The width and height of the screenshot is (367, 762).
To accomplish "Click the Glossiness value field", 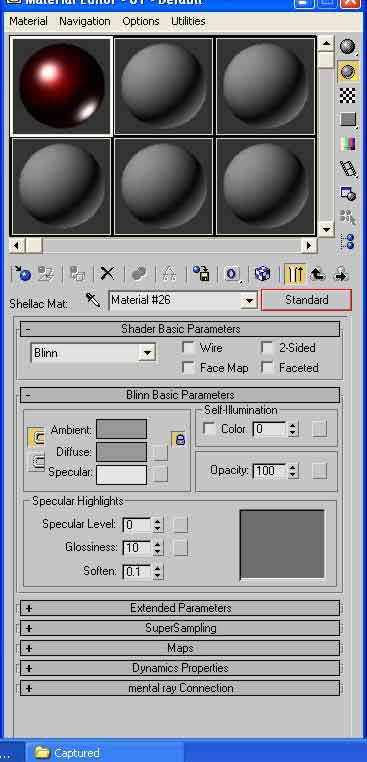I will (138, 548).
